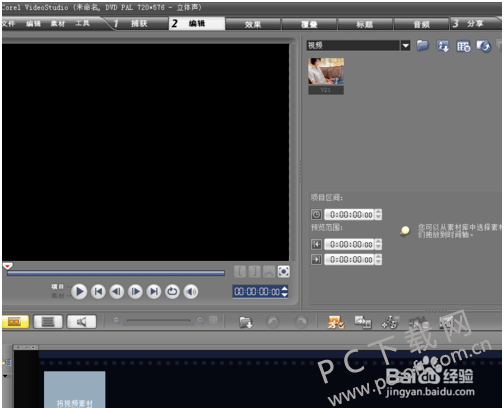Select 素材 (Clip) play mode
The image size is (504, 408).
coord(58,295)
